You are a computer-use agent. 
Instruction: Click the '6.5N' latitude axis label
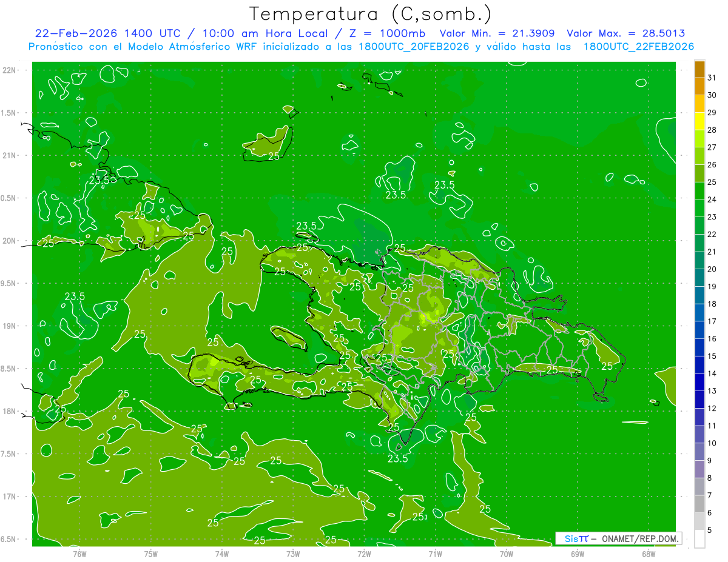click(x=8, y=539)
